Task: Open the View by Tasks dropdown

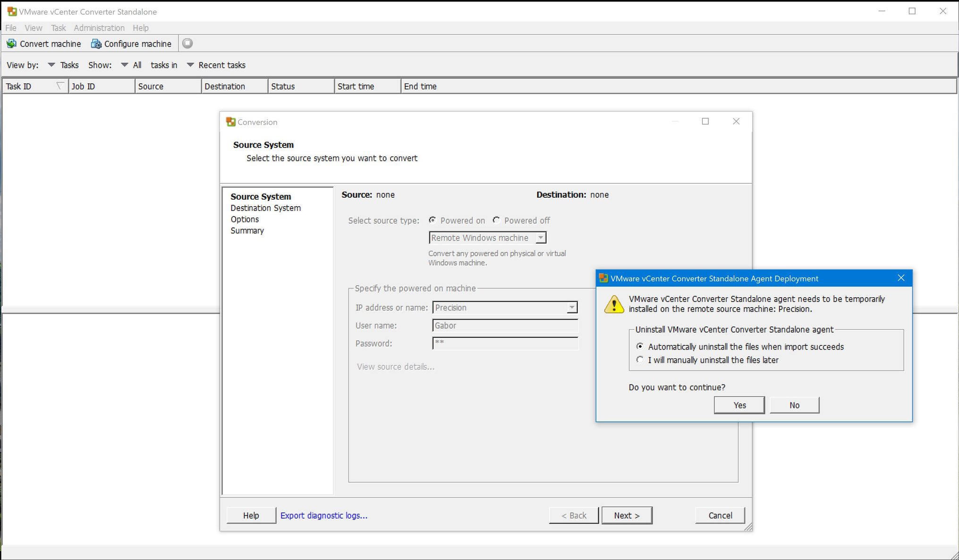Action: point(51,65)
